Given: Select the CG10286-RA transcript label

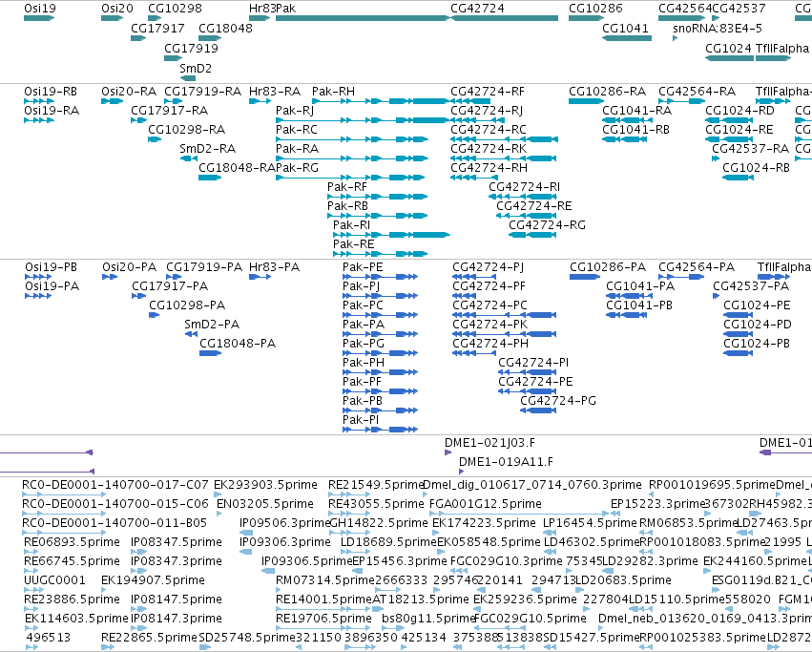Looking at the screenshot, I should pyautogui.click(x=607, y=92).
